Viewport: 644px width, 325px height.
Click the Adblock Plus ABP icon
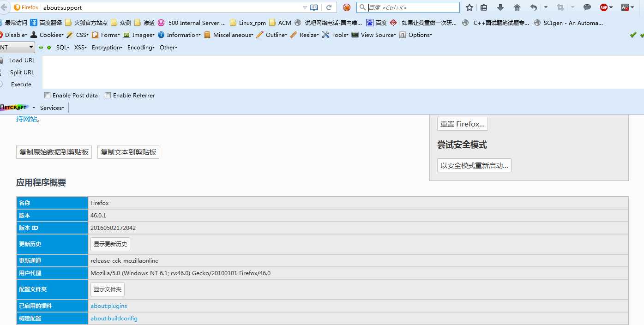(x=604, y=7)
